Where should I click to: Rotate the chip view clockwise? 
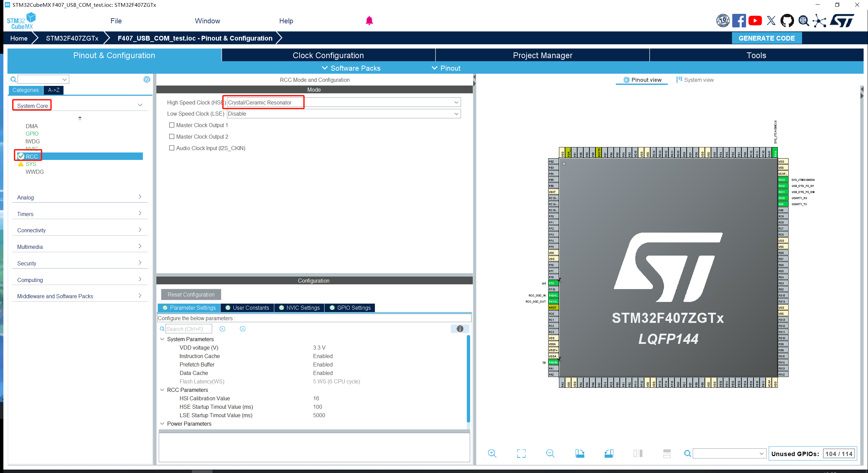click(x=580, y=453)
